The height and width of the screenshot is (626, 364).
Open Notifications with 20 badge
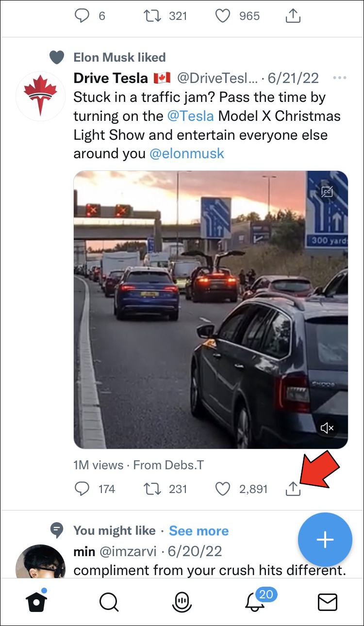click(255, 602)
